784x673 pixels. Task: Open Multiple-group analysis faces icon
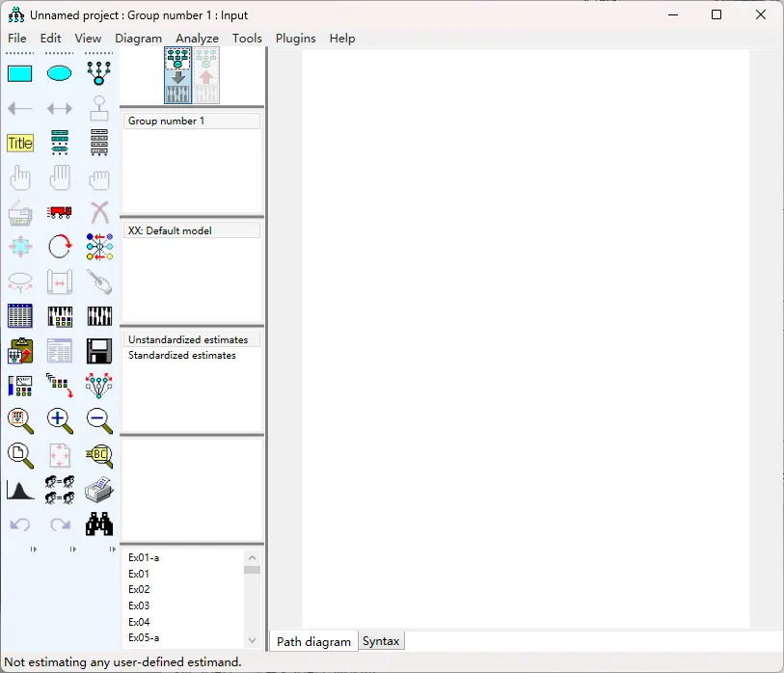[60, 490]
